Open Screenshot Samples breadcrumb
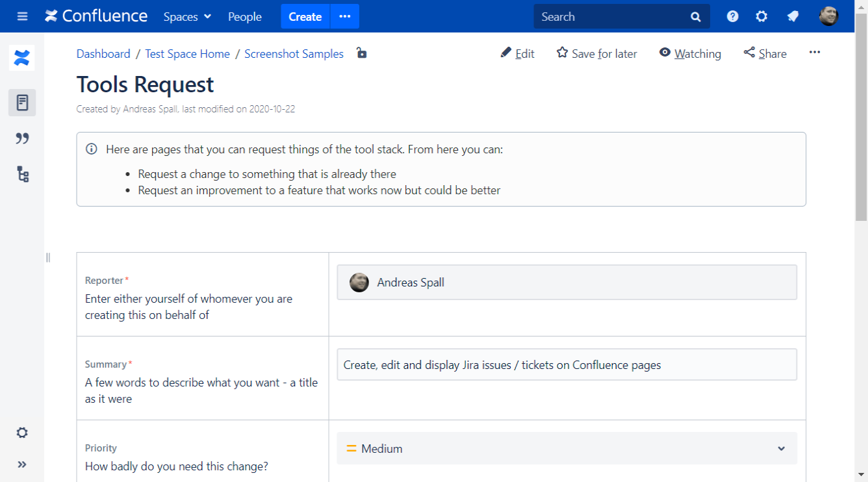The width and height of the screenshot is (868, 482). [x=294, y=54]
